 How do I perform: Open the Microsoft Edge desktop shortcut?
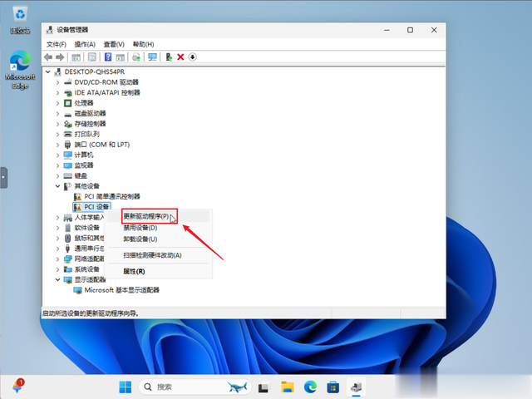click(x=20, y=70)
